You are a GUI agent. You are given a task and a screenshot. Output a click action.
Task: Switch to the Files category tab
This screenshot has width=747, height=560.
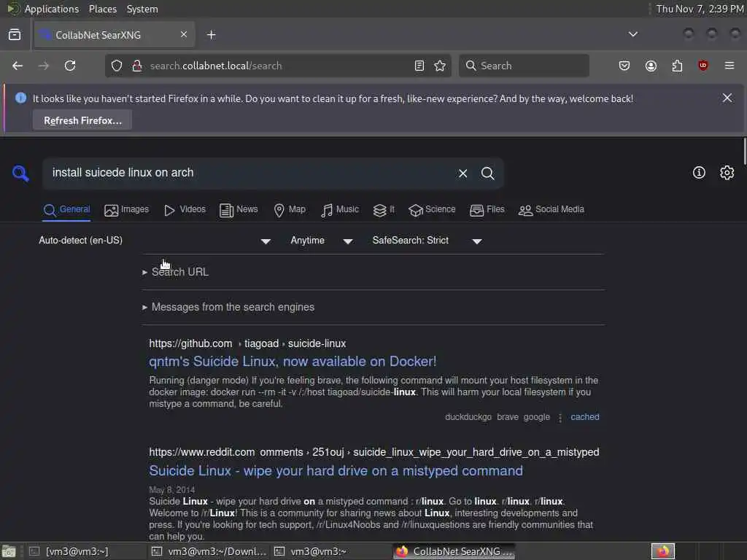coord(487,209)
